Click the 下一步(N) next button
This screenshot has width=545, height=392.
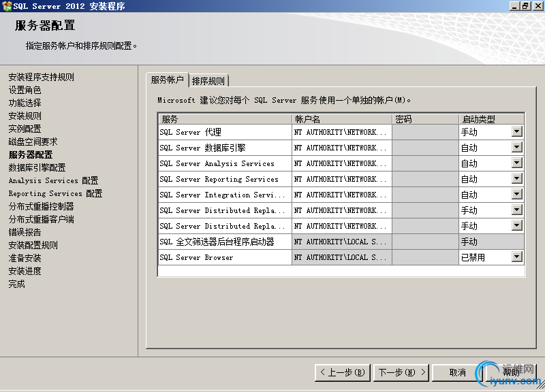pyautogui.click(x=401, y=372)
